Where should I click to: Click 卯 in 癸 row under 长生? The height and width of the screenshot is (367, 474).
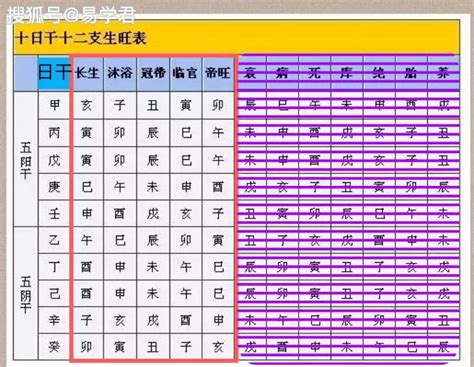point(87,347)
